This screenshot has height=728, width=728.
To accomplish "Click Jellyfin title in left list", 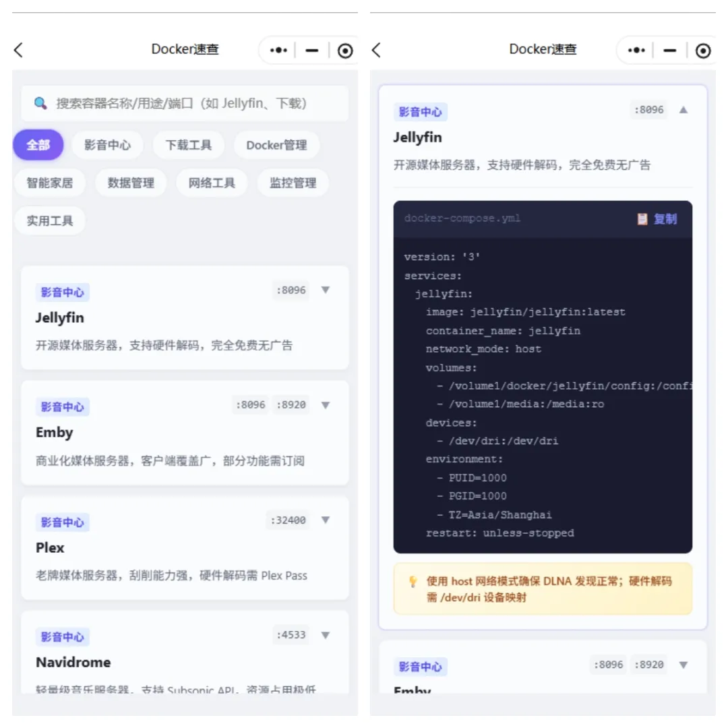I will 60,318.
